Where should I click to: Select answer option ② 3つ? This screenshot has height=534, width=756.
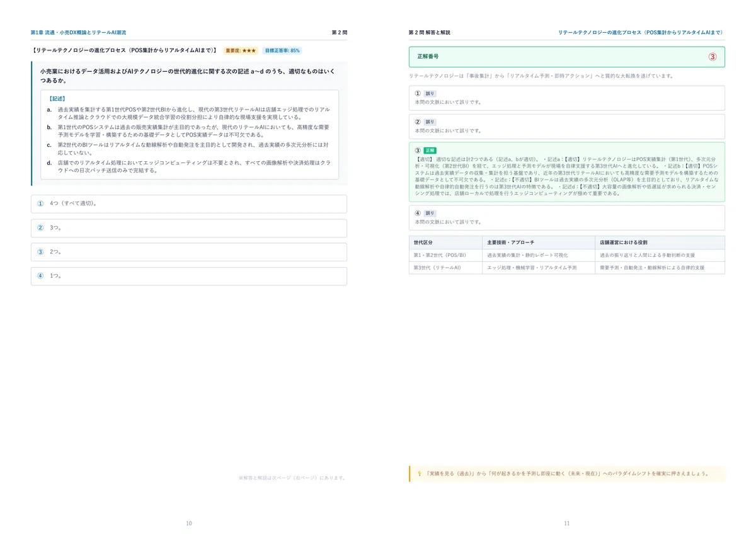189,228
